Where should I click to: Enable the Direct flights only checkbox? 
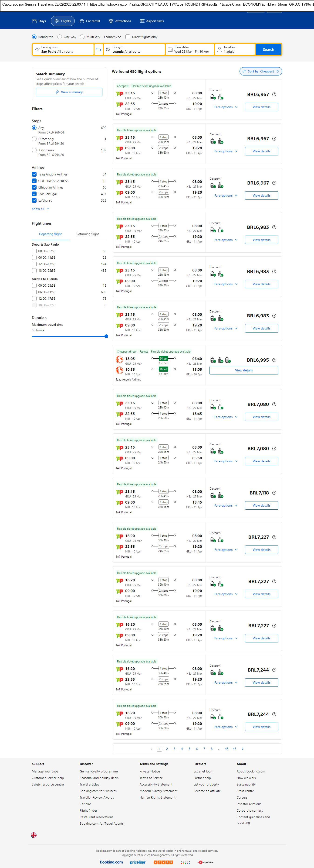[x=128, y=37]
